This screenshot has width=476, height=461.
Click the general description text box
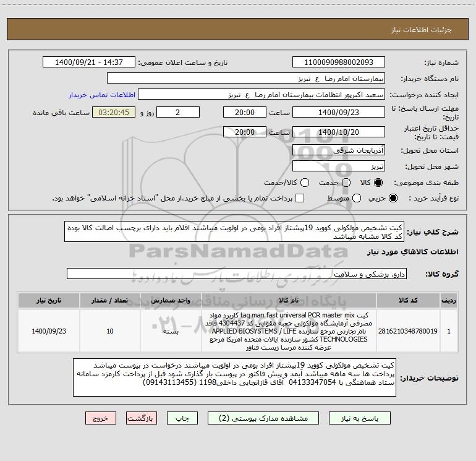[x=234, y=231]
